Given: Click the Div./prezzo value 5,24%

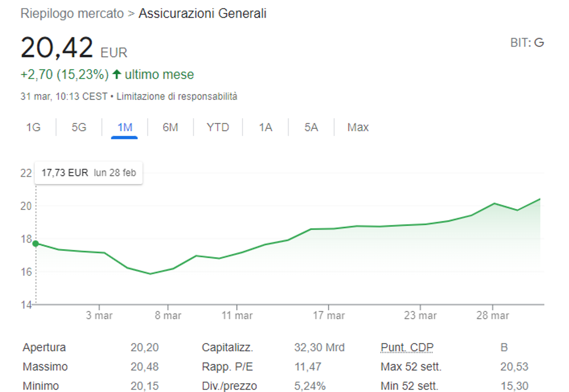Looking at the screenshot, I should (310, 386).
